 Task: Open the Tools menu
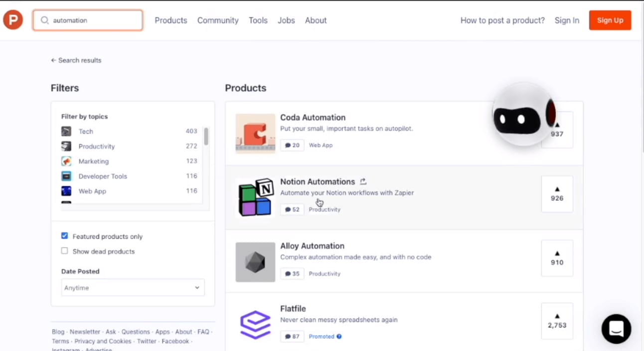click(258, 20)
